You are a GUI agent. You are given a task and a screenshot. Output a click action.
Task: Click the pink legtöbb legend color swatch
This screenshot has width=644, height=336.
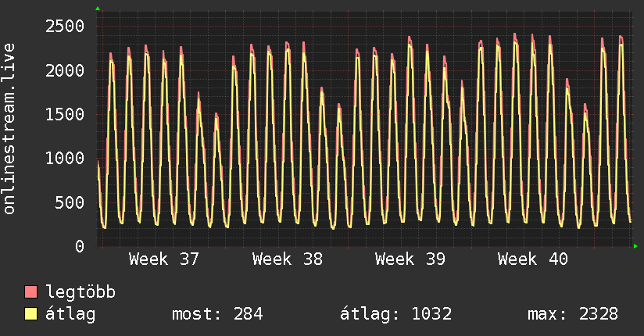tap(30, 292)
